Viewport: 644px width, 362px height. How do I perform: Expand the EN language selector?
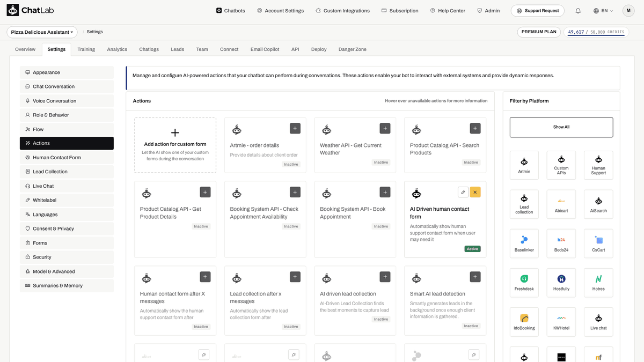pyautogui.click(x=603, y=11)
